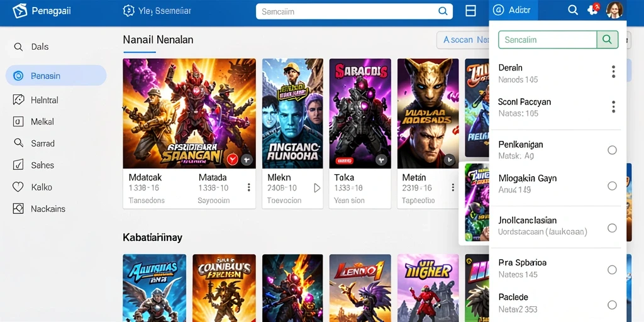The width and height of the screenshot is (644, 322).
Task: Click the Asocan button
Action: 463,40
